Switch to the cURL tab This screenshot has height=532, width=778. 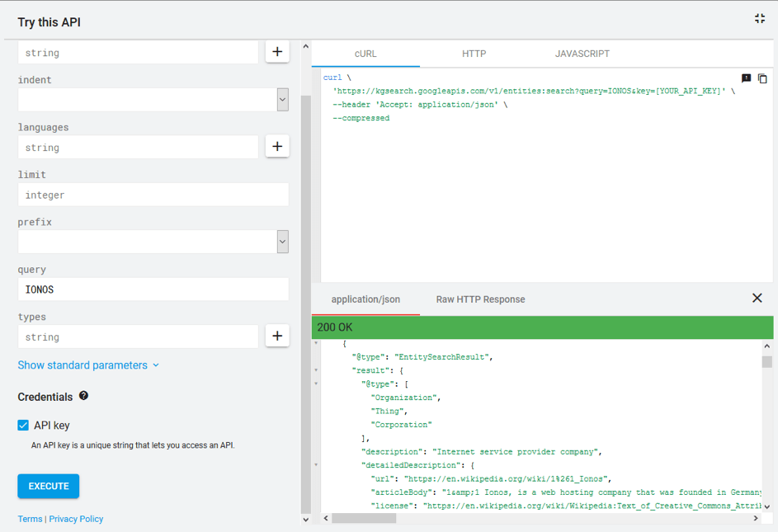(x=365, y=54)
